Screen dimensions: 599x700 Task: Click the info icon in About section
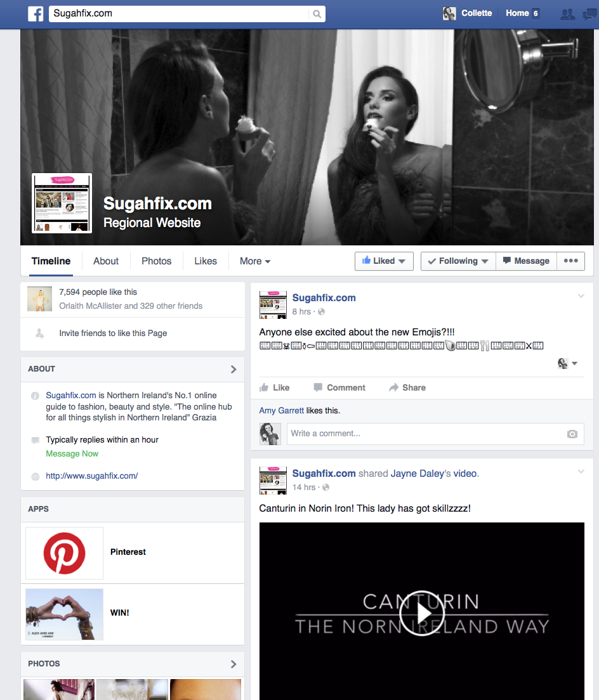pyautogui.click(x=35, y=396)
